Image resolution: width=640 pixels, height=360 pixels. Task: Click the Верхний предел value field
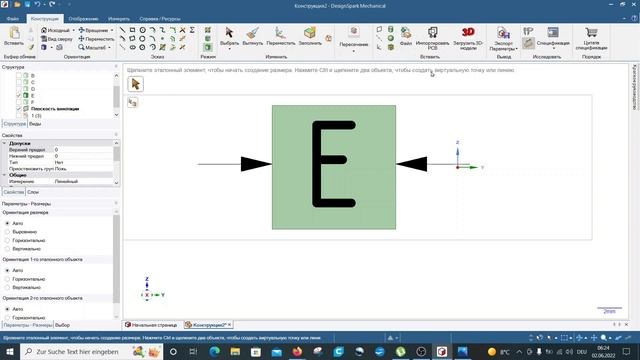pos(83,150)
